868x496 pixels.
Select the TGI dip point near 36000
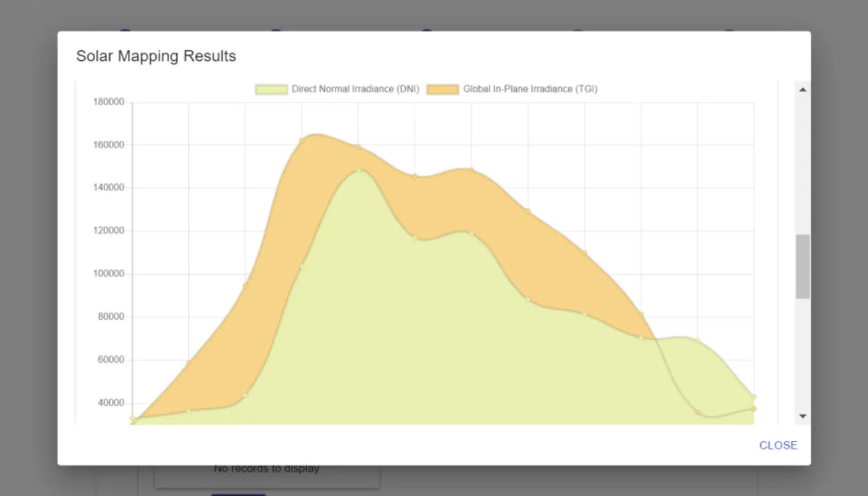point(698,412)
